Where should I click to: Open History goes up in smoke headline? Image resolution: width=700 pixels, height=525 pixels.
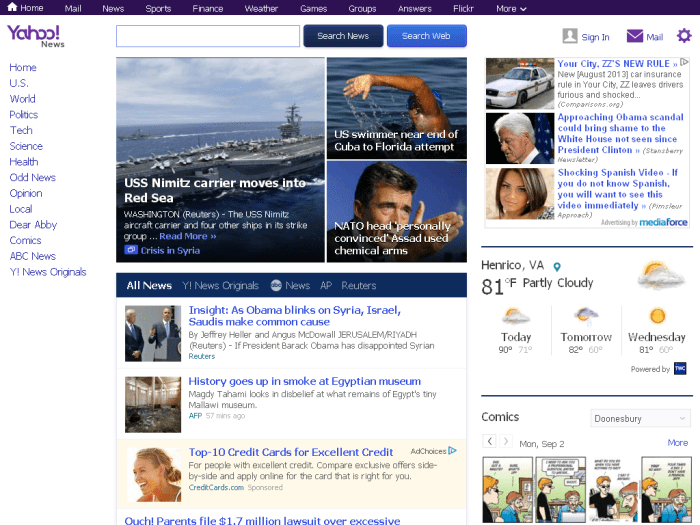(x=304, y=381)
